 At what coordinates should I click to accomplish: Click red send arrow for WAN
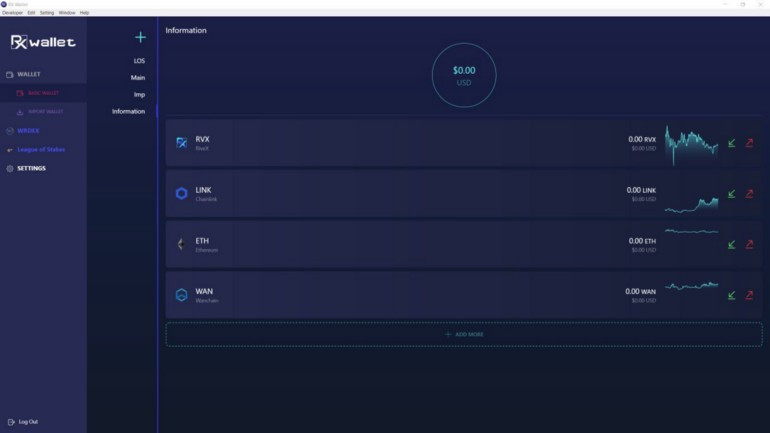click(749, 295)
